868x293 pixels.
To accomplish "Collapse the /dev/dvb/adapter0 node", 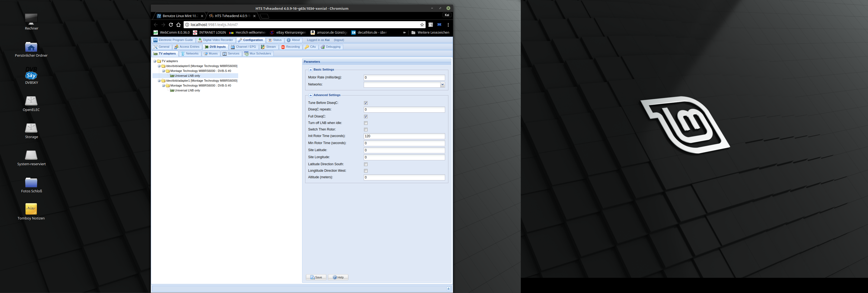I will coord(159,66).
